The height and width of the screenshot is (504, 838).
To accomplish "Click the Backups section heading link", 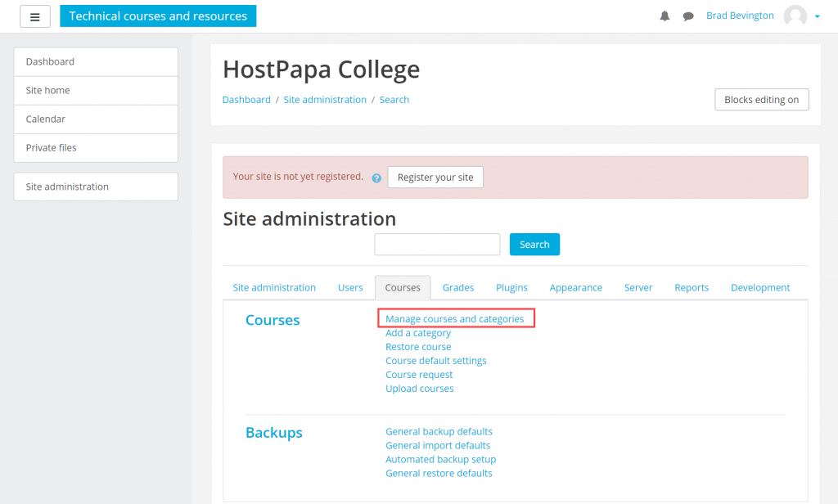I will click(x=273, y=432).
